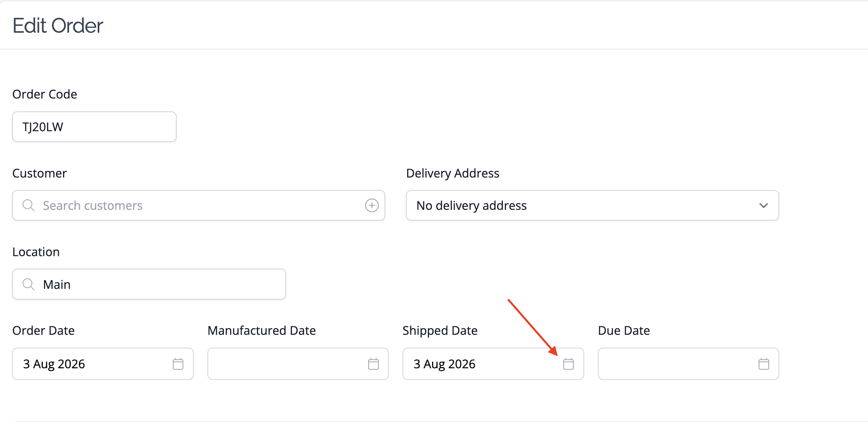Open the Due Date calendar icon
The image size is (868, 422).
(x=764, y=364)
